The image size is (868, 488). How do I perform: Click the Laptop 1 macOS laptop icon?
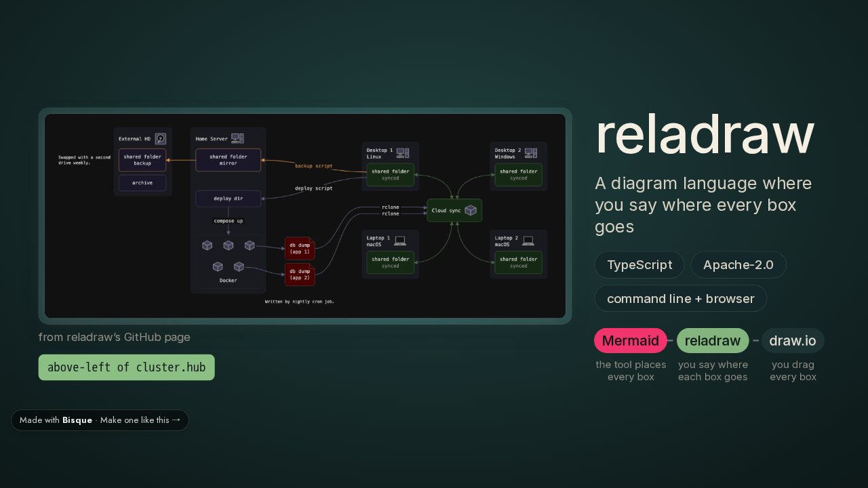point(400,241)
